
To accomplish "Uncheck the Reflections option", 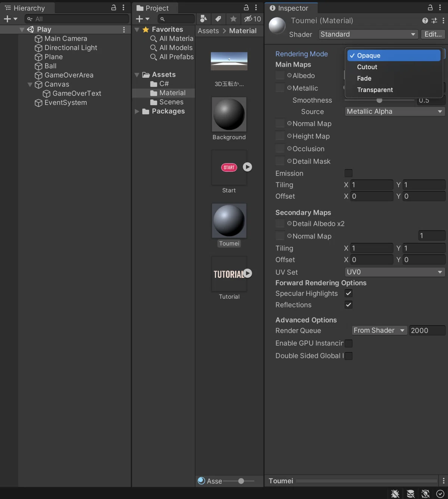I will point(348,305).
